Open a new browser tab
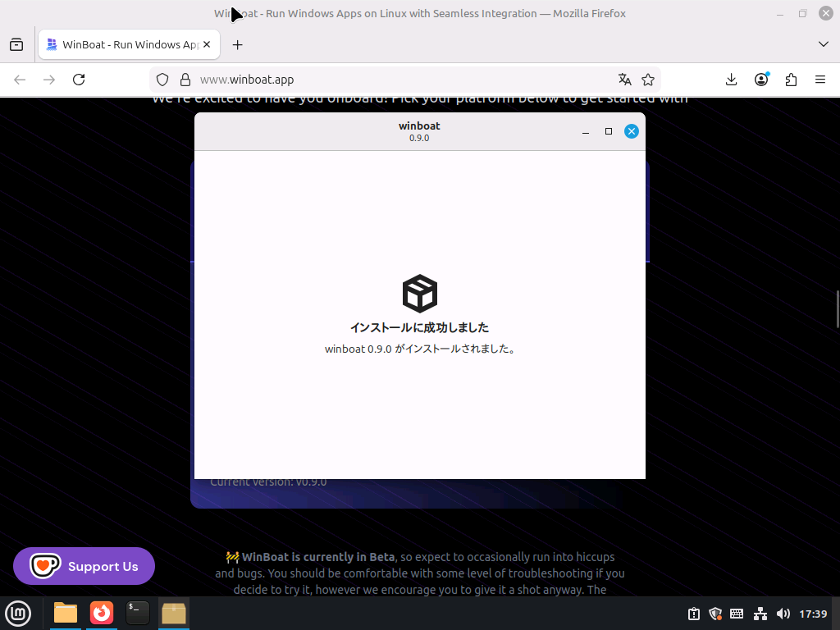840x630 pixels. click(x=238, y=44)
